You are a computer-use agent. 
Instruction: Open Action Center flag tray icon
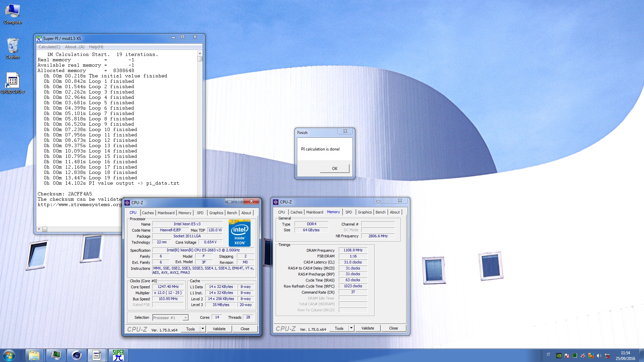point(567,356)
